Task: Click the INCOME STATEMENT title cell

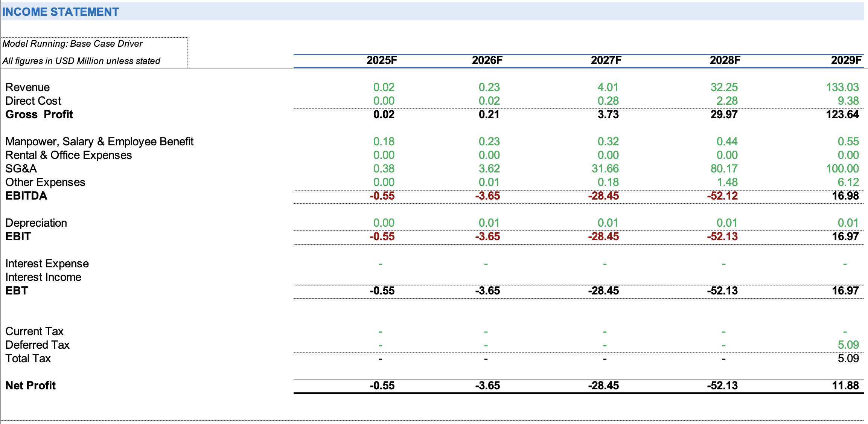Action: (x=61, y=12)
